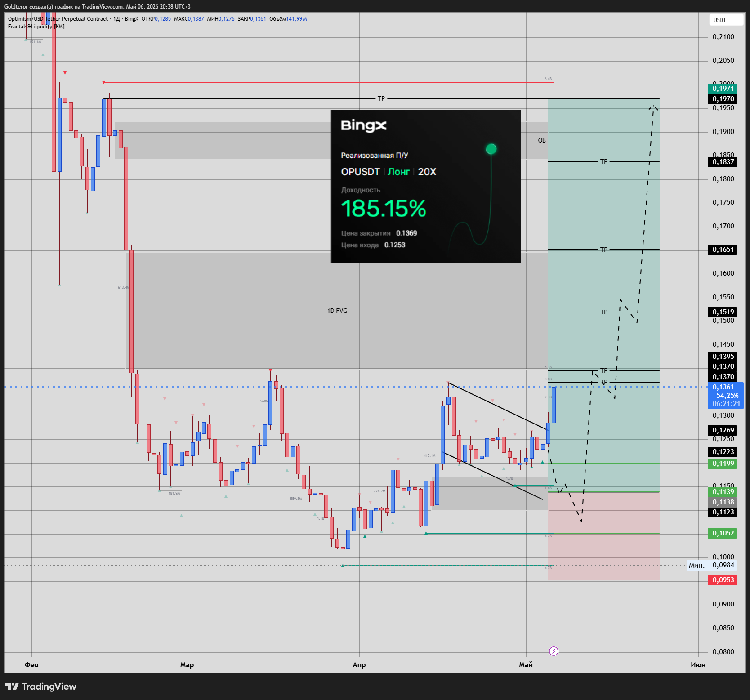
Task: Click the 0,1651 price tag on the scale
Action: pyautogui.click(x=723, y=250)
